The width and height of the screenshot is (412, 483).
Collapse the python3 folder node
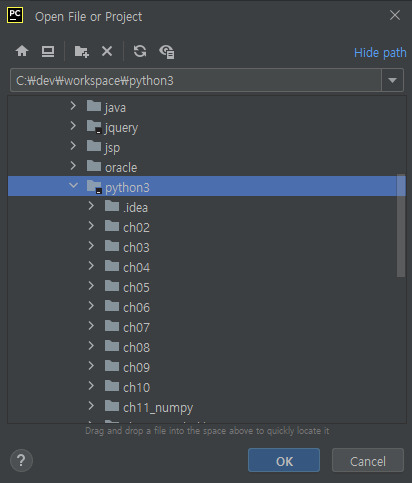tap(73, 185)
